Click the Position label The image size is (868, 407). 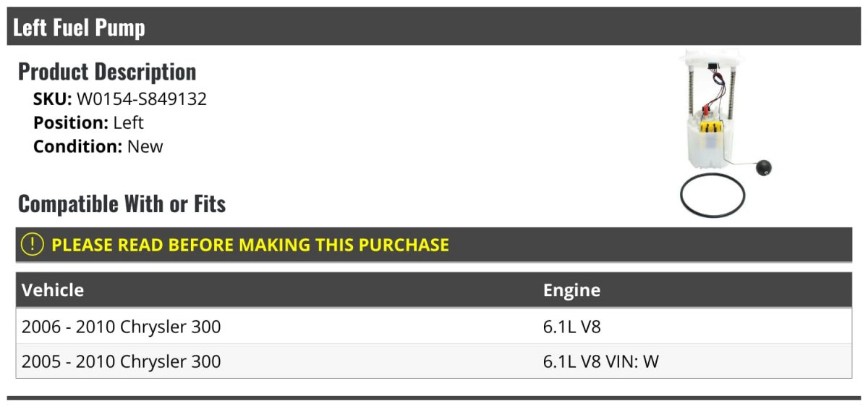(x=70, y=123)
